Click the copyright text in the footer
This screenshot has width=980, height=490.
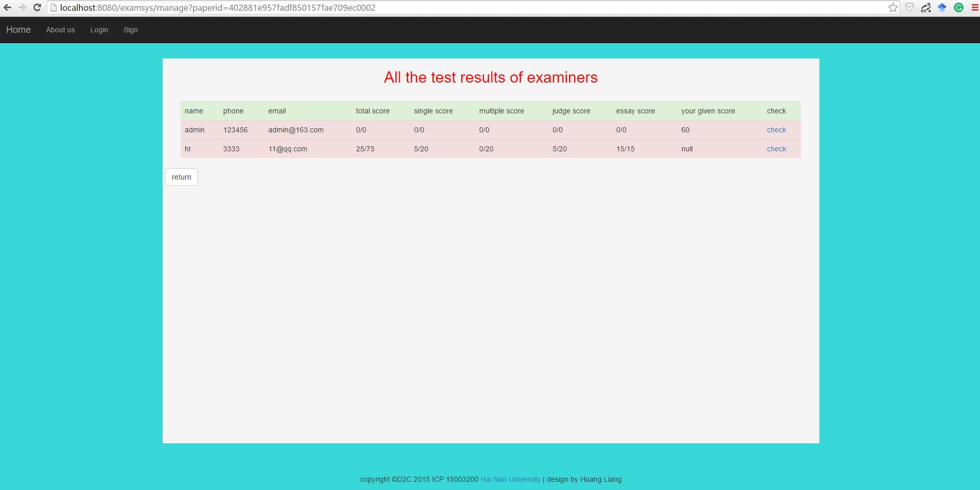(419, 479)
